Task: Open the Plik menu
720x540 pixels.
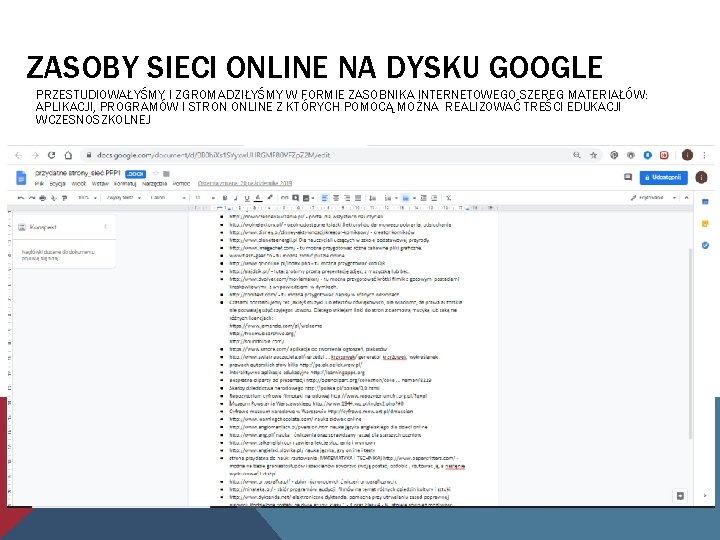Action: (x=39, y=184)
